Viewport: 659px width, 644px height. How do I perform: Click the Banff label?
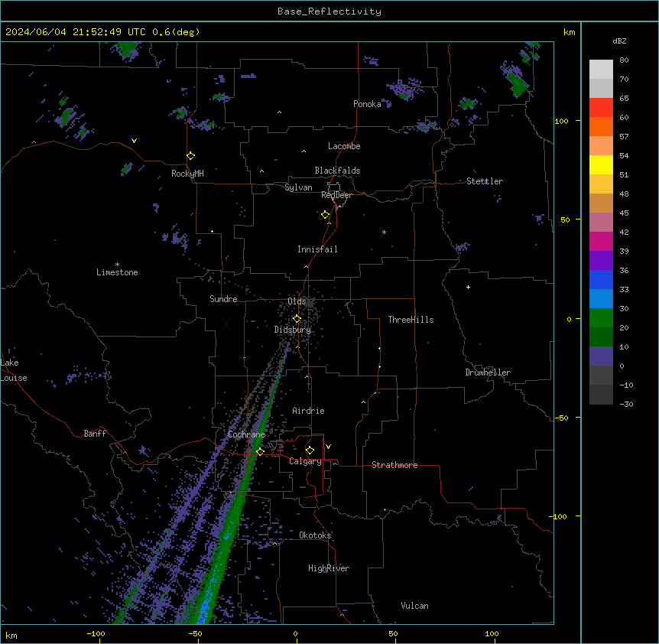[95, 434]
